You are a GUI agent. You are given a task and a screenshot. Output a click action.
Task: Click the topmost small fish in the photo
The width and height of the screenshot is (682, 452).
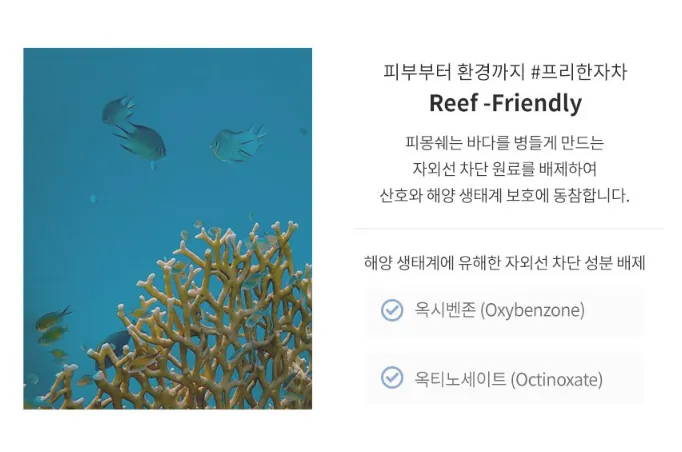click(118, 109)
